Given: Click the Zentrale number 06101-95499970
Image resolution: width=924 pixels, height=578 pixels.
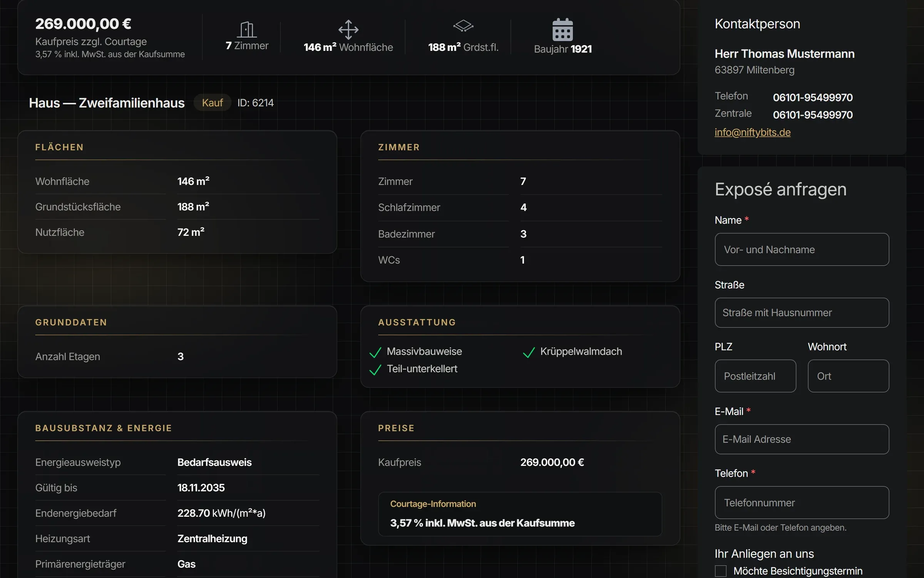Looking at the screenshot, I should (x=812, y=115).
